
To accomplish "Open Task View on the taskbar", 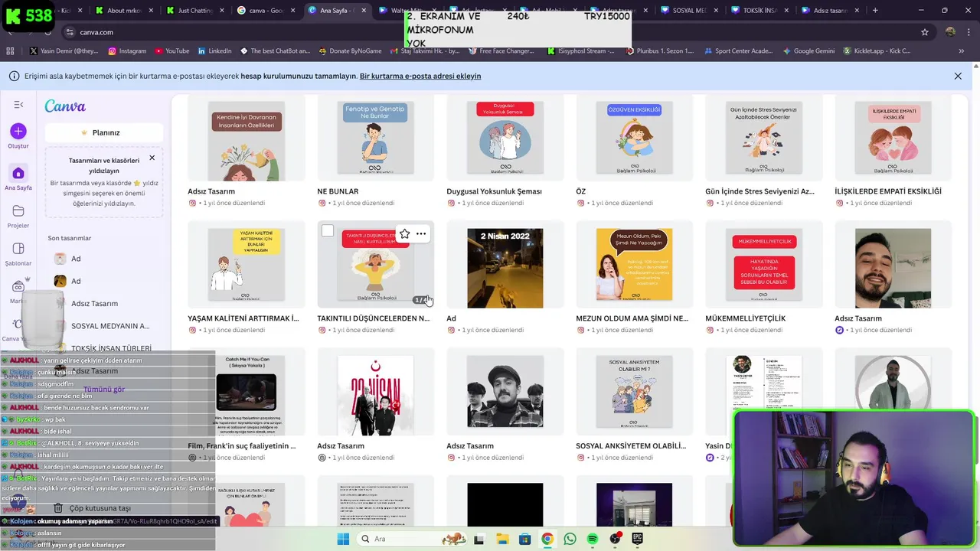I will pyautogui.click(x=479, y=540).
